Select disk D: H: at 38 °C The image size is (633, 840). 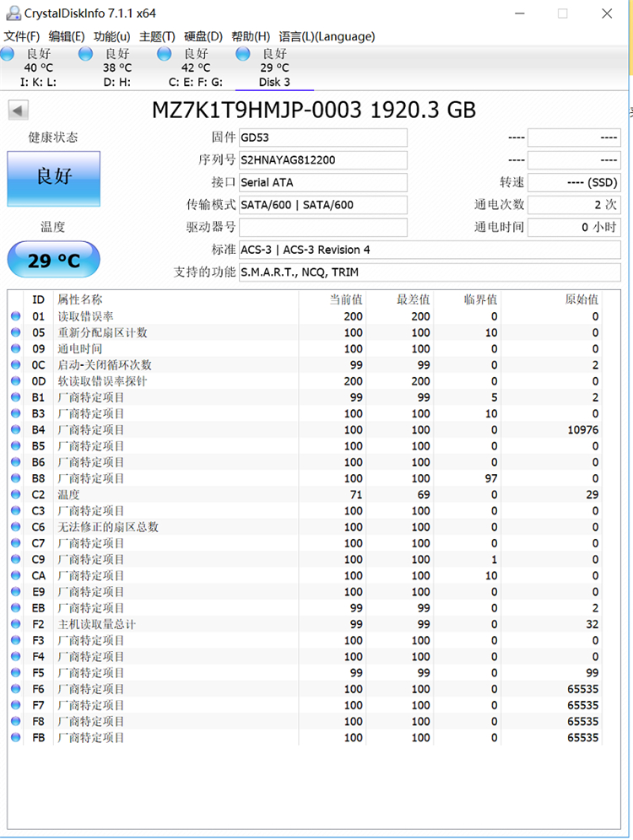point(116,67)
